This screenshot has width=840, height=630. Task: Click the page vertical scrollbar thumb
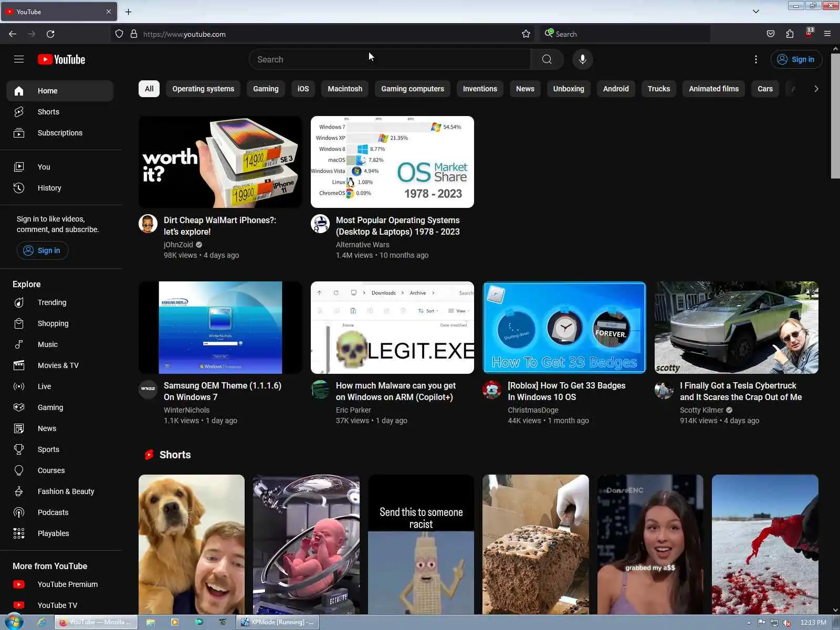tap(835, 115)
